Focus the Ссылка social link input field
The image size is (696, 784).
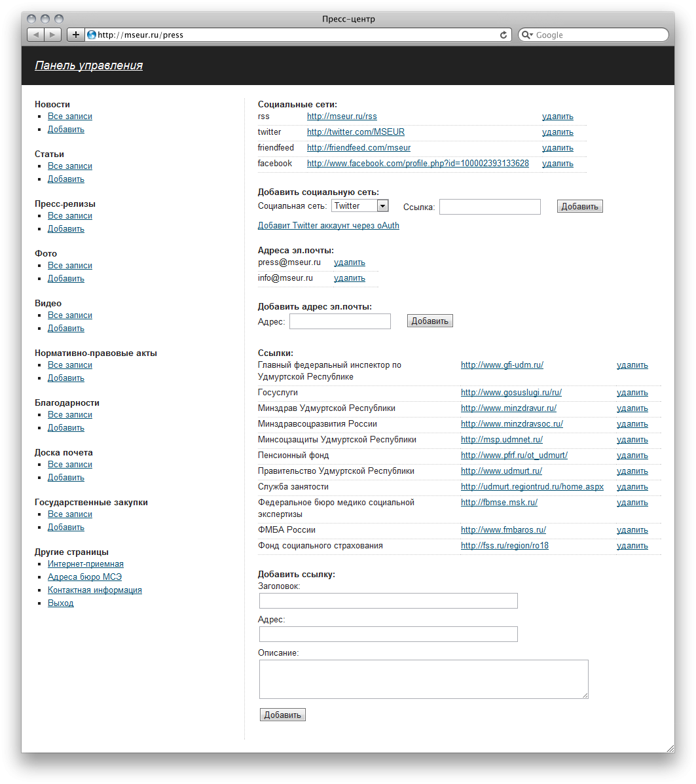click(x=490, y=207)
